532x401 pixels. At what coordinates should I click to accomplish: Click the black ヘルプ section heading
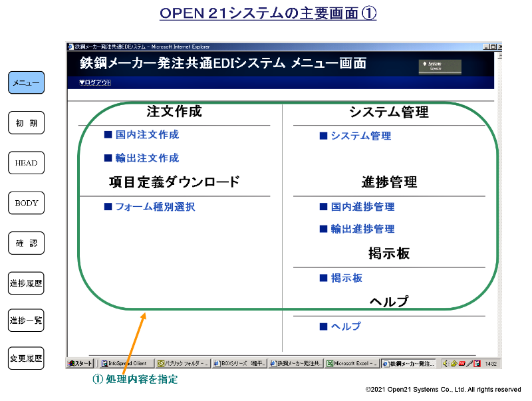[389, 301]
